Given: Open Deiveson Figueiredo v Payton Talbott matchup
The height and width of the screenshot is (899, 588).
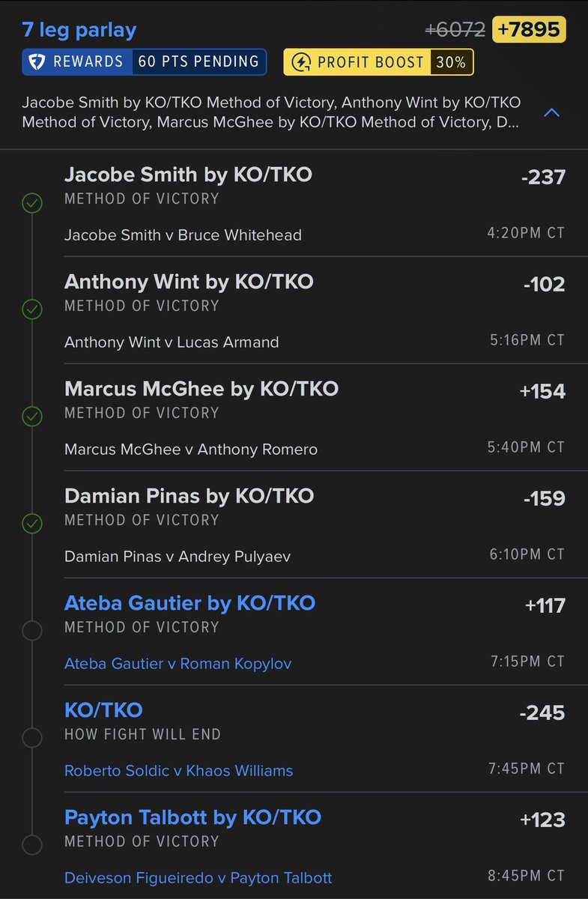Looking at the screenshot, I should 198,878.
